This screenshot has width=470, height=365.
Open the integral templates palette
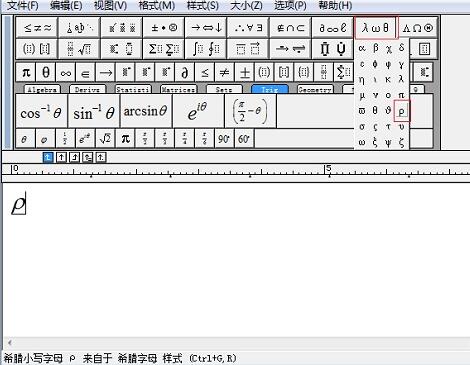206,49
